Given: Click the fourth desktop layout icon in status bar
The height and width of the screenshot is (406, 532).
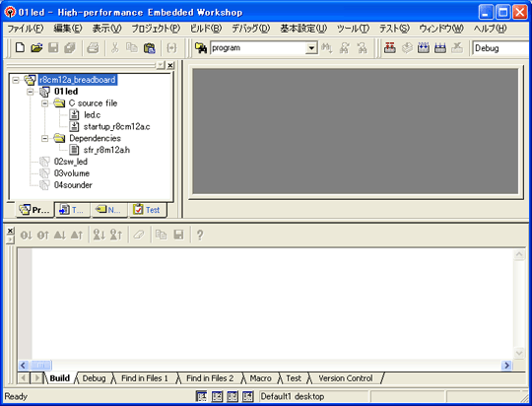Looking at the screenshot, I should point(247,396).
